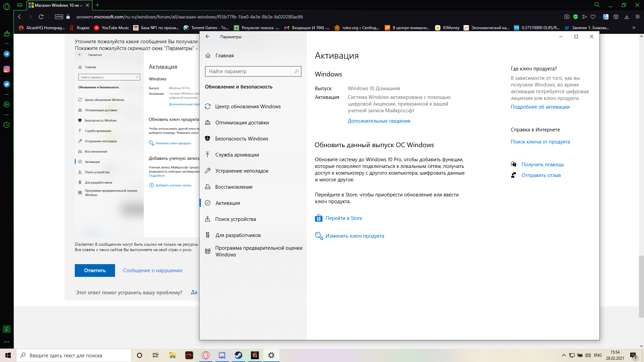
Task: Click taskbar search box
Action: coord(74,355)
